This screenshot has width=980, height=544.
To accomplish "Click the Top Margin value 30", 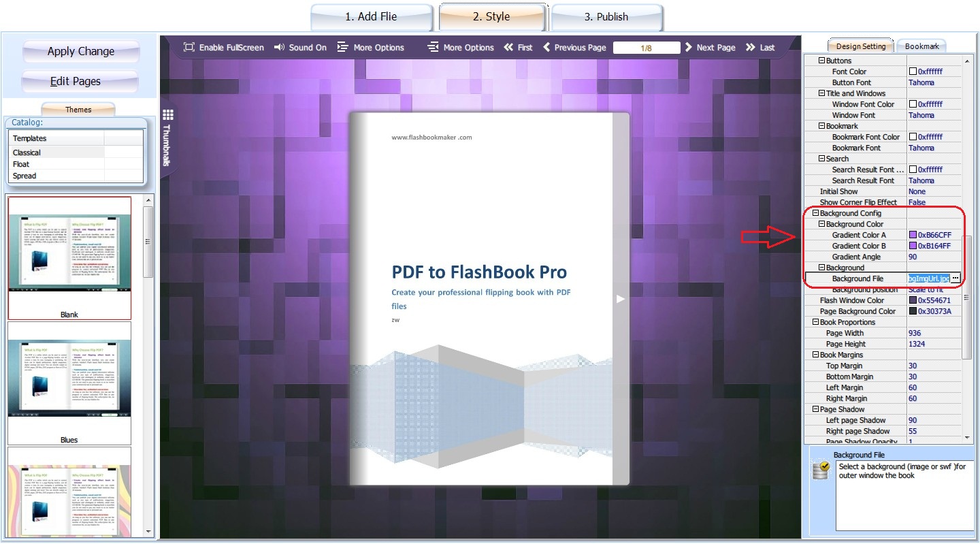I will coord(913,366).
